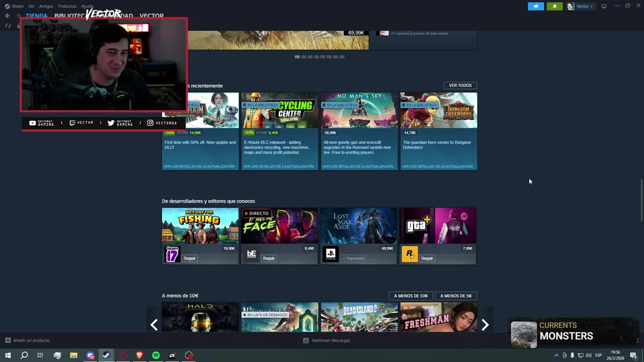Viewport: 644px width, 362px height.
Task: Open Spotify from taskbar
Action: (x=156, y=355)
